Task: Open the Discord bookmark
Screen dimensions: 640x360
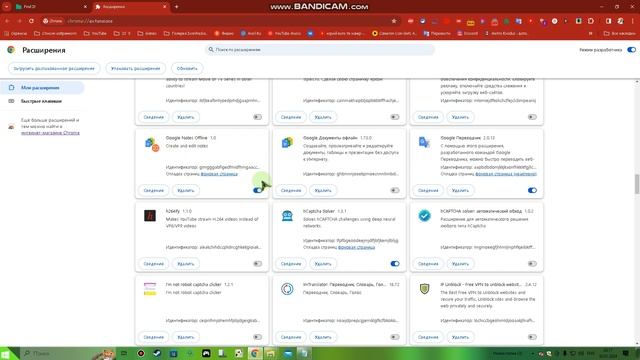Action: pyautogui.click(x=467, y=33)
